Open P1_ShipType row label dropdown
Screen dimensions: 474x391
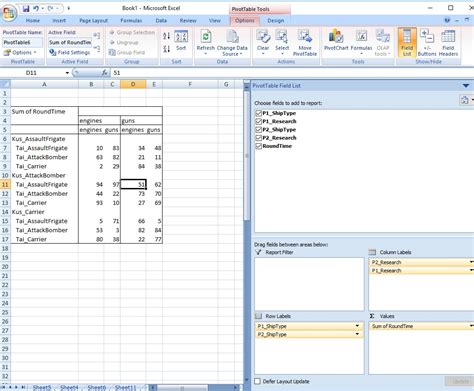pos(357,326)
